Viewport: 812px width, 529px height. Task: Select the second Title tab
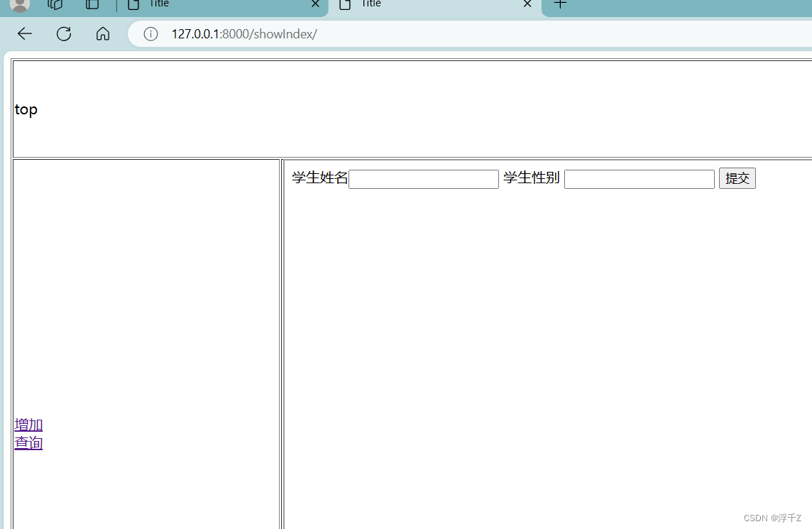coord(435,5)
